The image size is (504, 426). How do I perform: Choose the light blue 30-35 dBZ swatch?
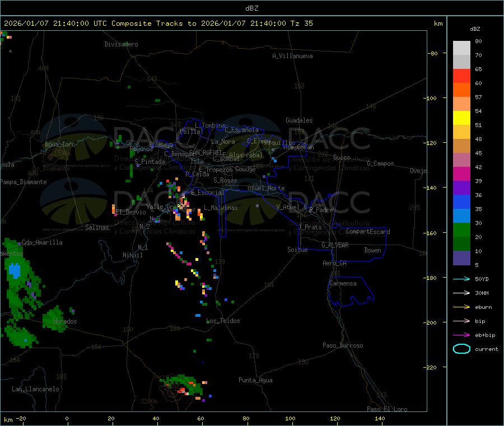pyautogui.click(x=461, y=216)
